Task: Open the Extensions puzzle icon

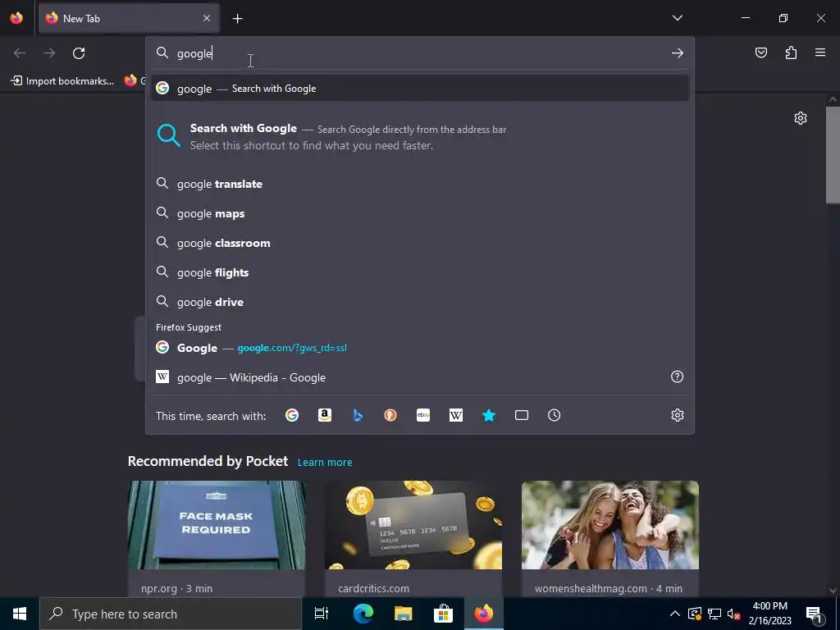Action: (792, 52)
